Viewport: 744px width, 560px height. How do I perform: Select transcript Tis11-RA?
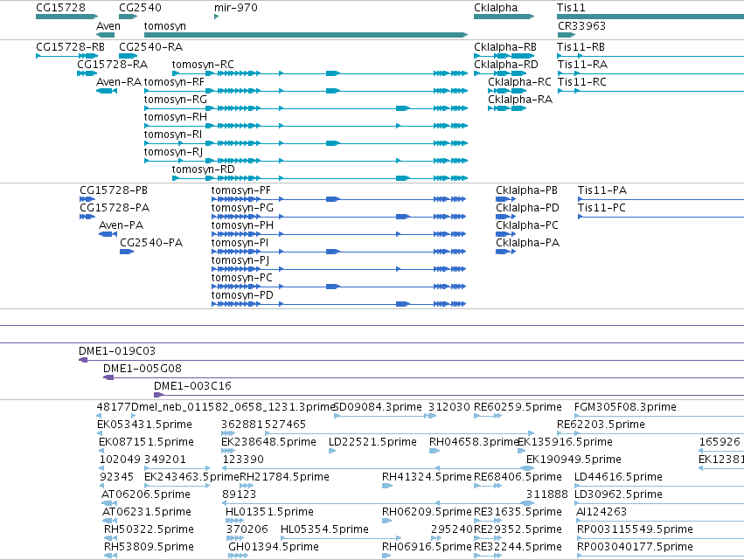(x=650, y=73)
